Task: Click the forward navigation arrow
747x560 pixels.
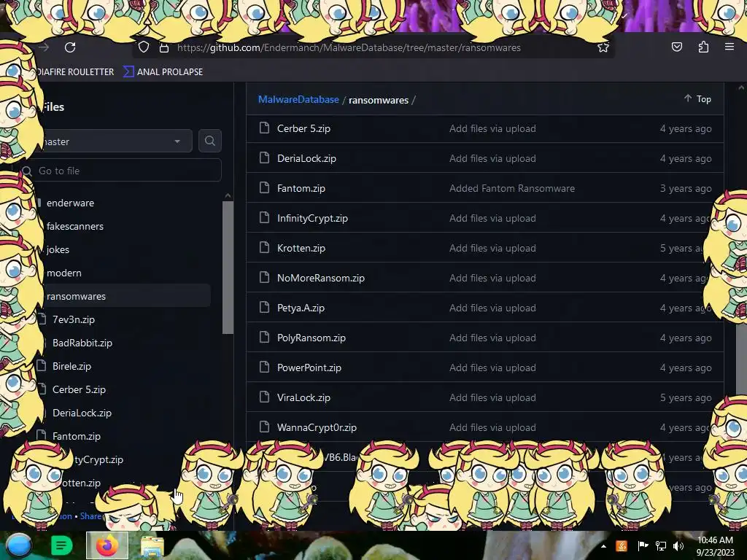Action: 44,47
